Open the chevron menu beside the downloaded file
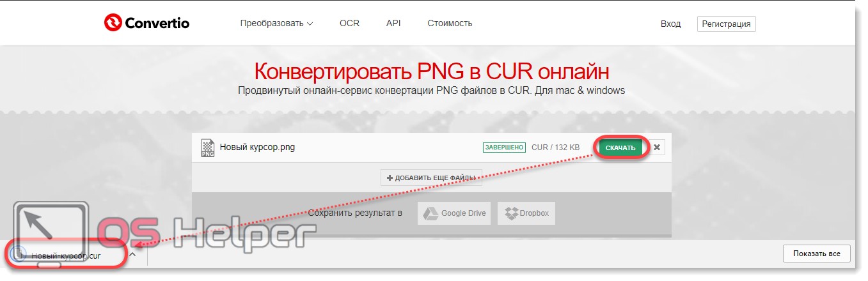 (x=132, y=254)
